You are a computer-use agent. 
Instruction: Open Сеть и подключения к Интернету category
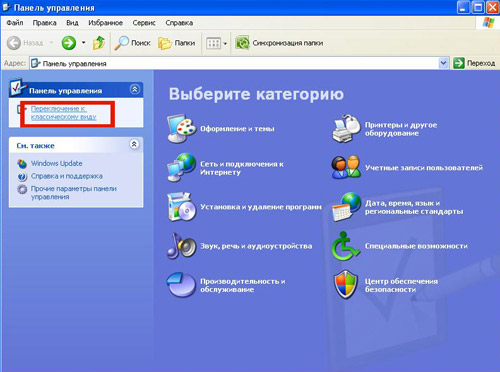pyautogui.click(x=242, y=168)
